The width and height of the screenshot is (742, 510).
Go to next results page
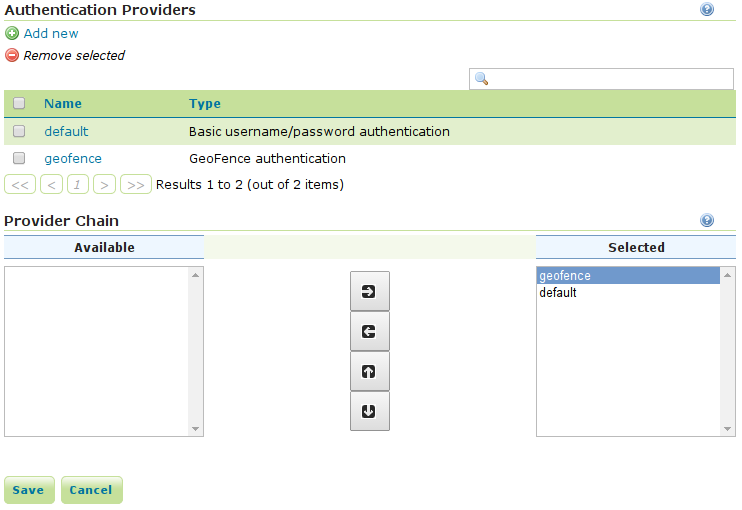104,184
